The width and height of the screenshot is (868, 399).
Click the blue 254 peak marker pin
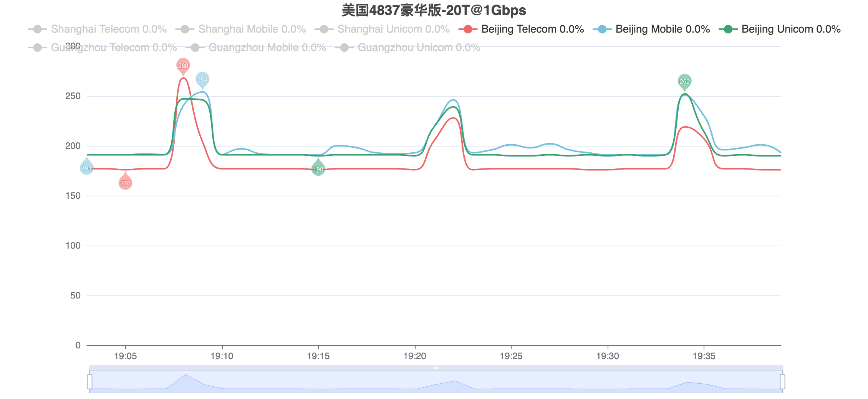(x=202, y=80)
